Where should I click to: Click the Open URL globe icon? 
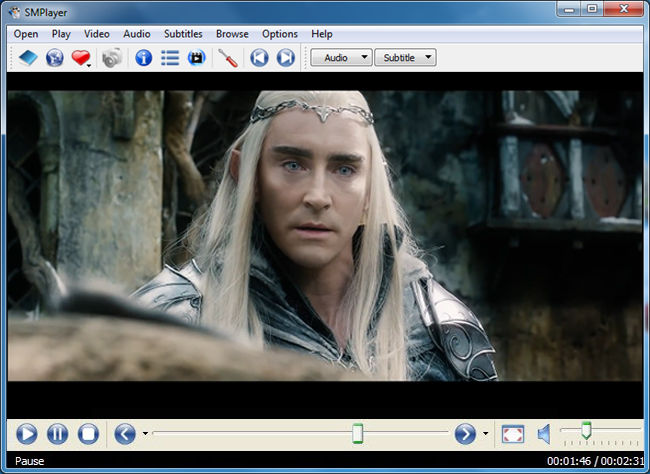tap(54, 58)
